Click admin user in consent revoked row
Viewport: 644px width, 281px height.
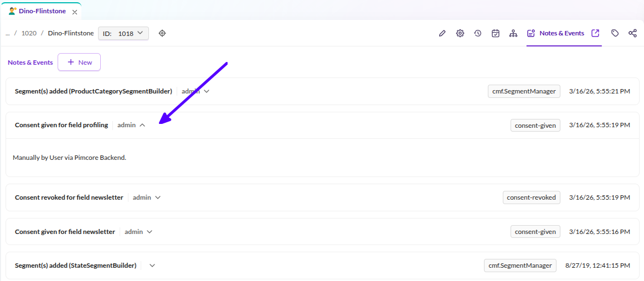click(142, 197)
